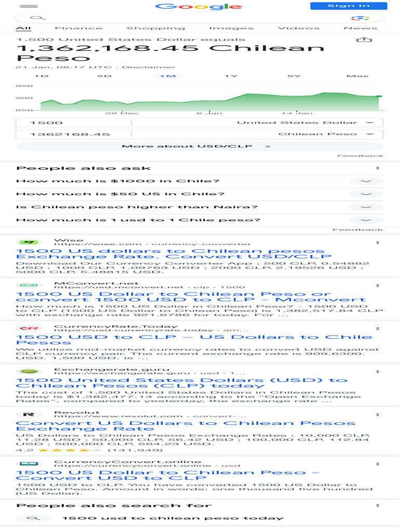Open People also search for options menu
The image size is (399, 532).
378,506
